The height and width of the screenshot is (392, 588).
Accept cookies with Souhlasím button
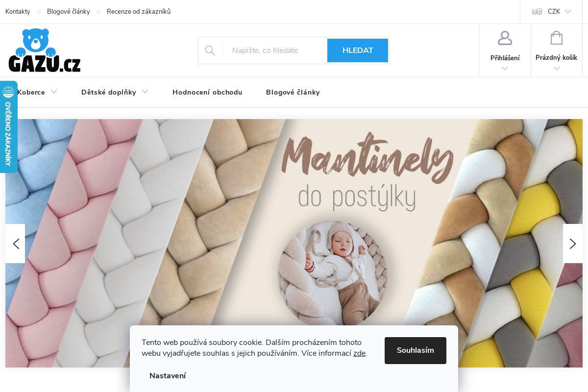(x=416, y=350)
